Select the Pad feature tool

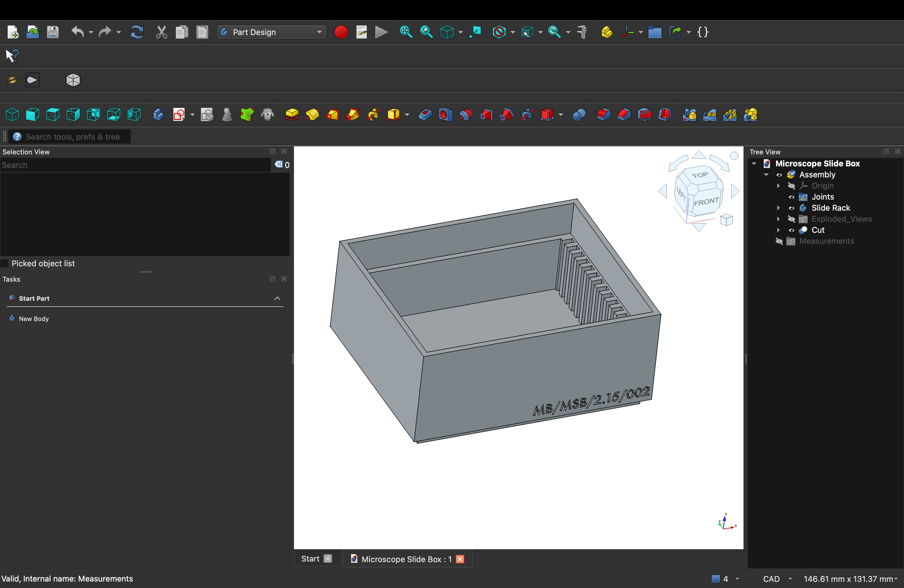point(292,115)
